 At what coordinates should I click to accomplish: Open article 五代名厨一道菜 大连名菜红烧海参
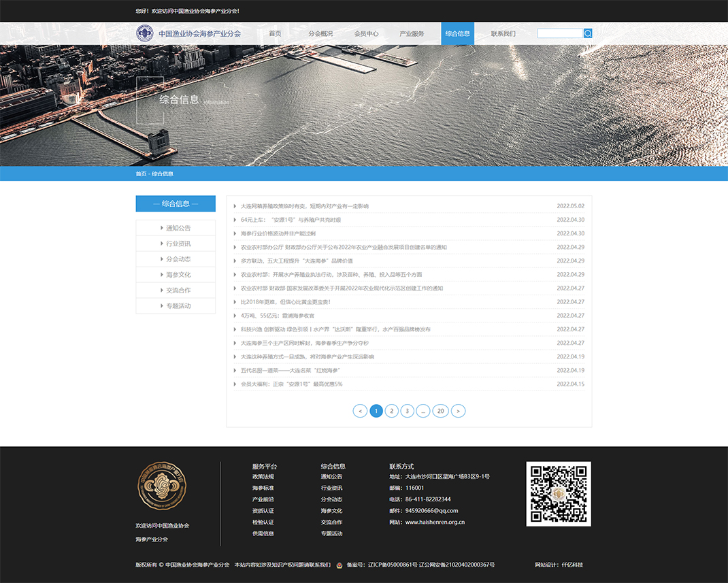(x=290, y=370)
